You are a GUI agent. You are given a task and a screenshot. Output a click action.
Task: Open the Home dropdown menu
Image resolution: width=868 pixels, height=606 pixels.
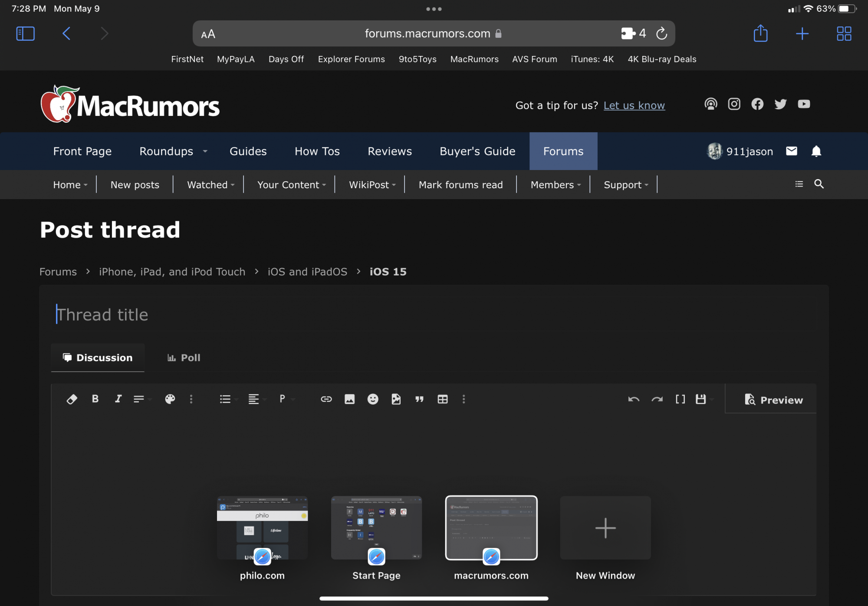click(70, 185)
